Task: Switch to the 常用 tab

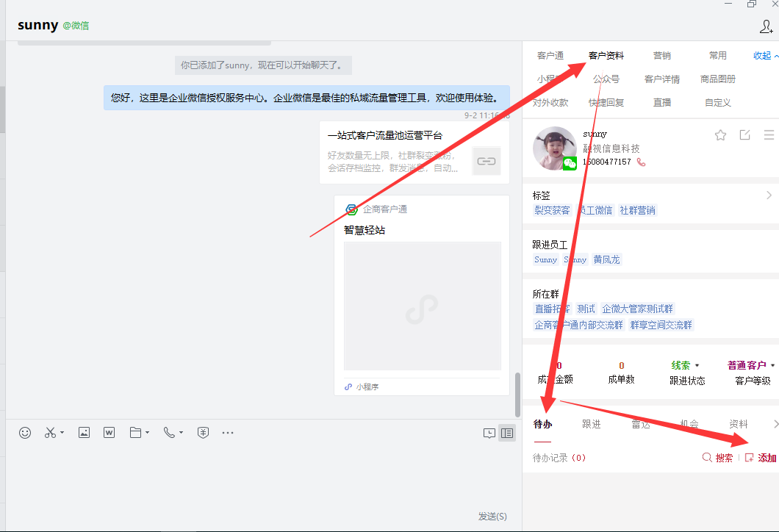Action: [x=717, y=55]
